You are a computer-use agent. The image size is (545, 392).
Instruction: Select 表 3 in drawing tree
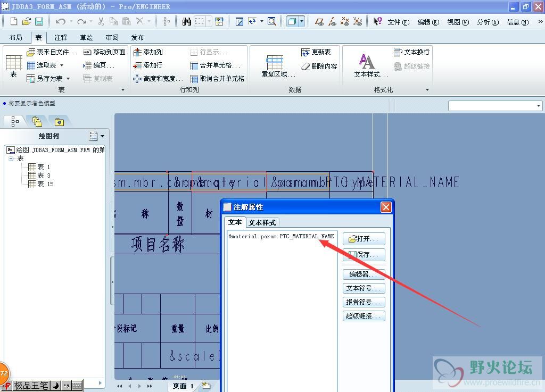tap(39, 176)
